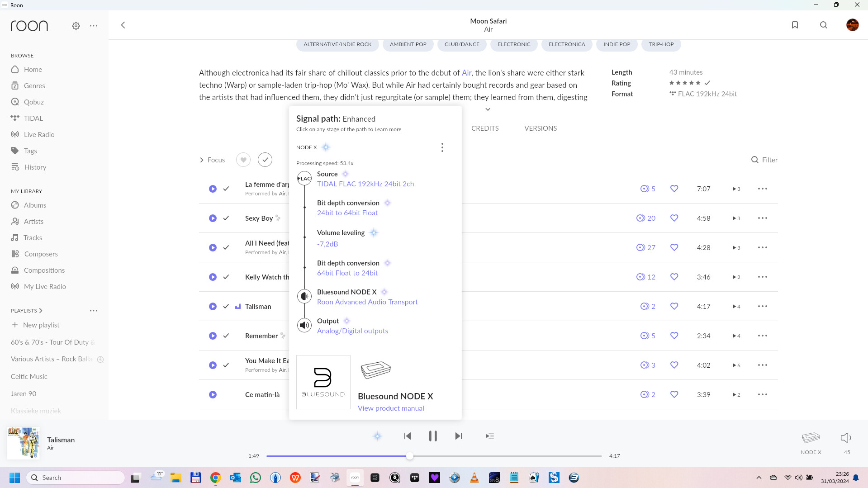Skip to the previous track
The height and width of the screenshot is (488, 868).
point(408,436)
